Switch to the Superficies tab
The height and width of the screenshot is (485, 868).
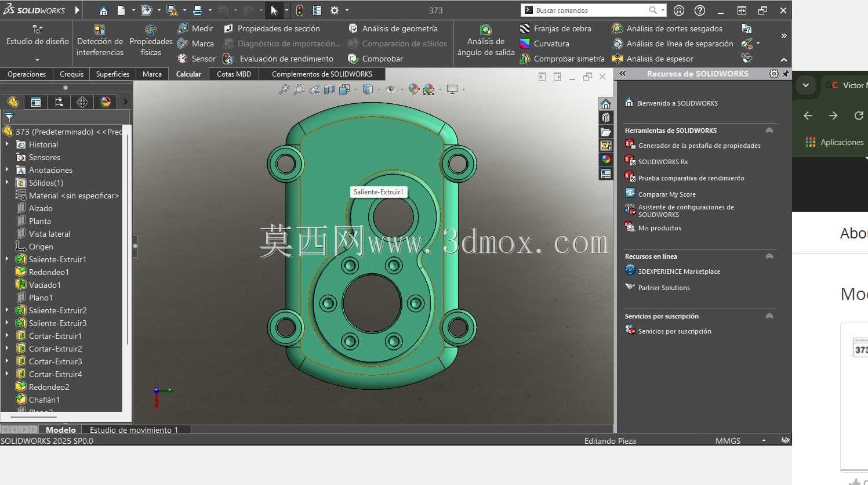pos(112,74)
